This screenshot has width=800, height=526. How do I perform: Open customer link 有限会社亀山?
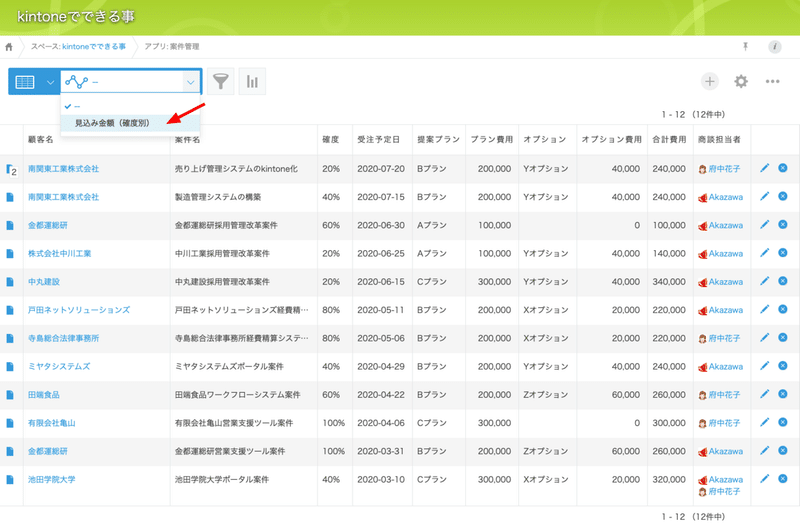(52, 423)
